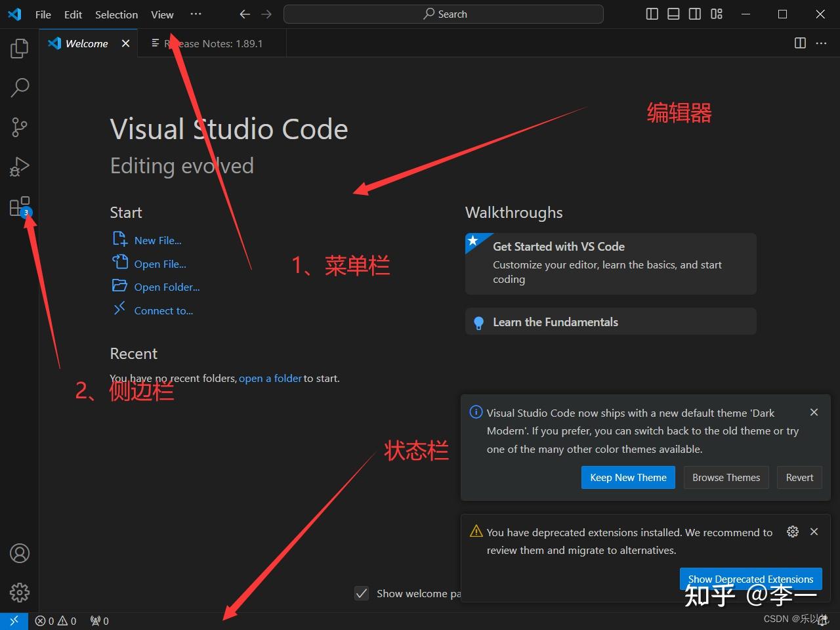The width and height of the screenshot is (840, 630).
Task: Open the overflow menu next to View
Action: click(196, 13)
